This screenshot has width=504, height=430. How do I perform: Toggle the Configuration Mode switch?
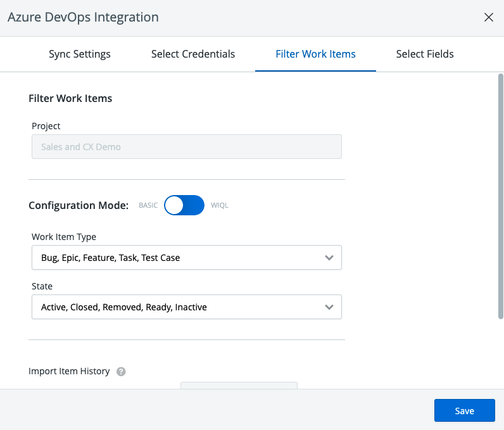184,205
